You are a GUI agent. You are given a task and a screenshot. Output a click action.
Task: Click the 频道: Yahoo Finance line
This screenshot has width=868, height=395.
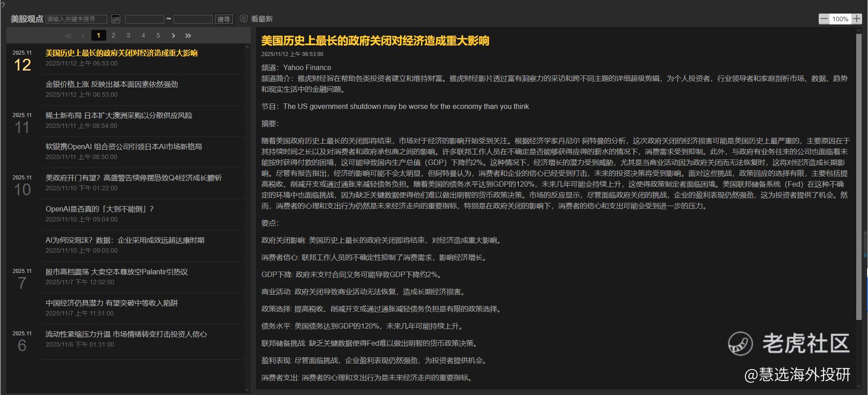pos(296,67)
